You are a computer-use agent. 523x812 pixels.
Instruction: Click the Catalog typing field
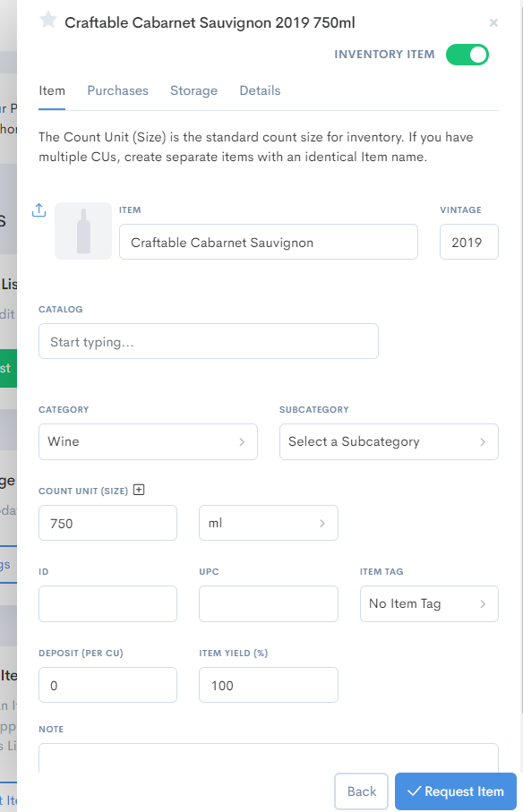point(208,341)
